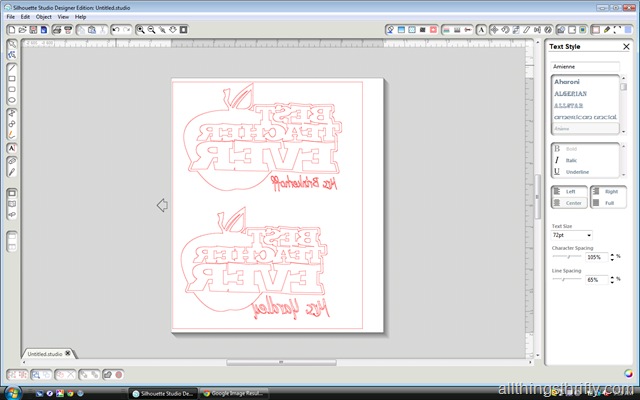Undo the last action
Viewport: 640px width, 400px height.
pyautogui.click(x=116, y=30)
